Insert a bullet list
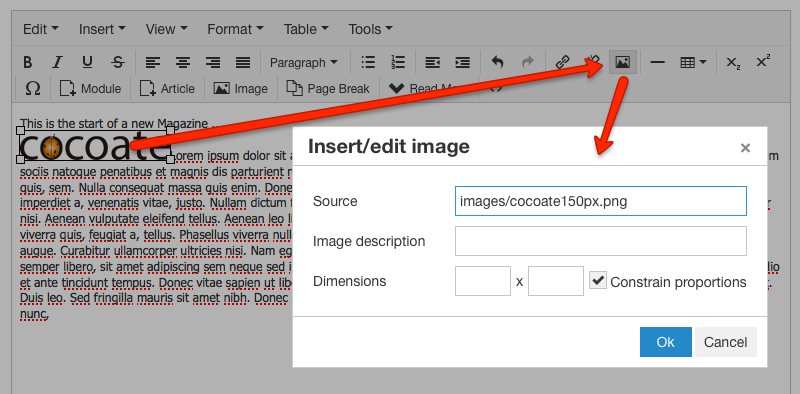This screenshot has height=394, width=800. [x=368, y=63]
